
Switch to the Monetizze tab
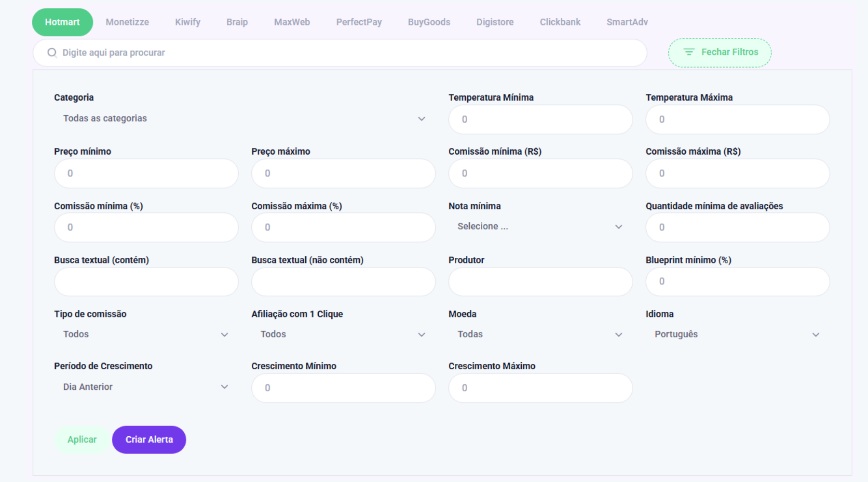[127, 22]
